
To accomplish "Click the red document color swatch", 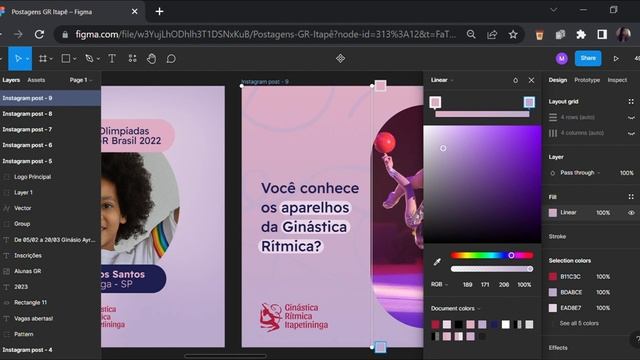I will coord(435,324).
